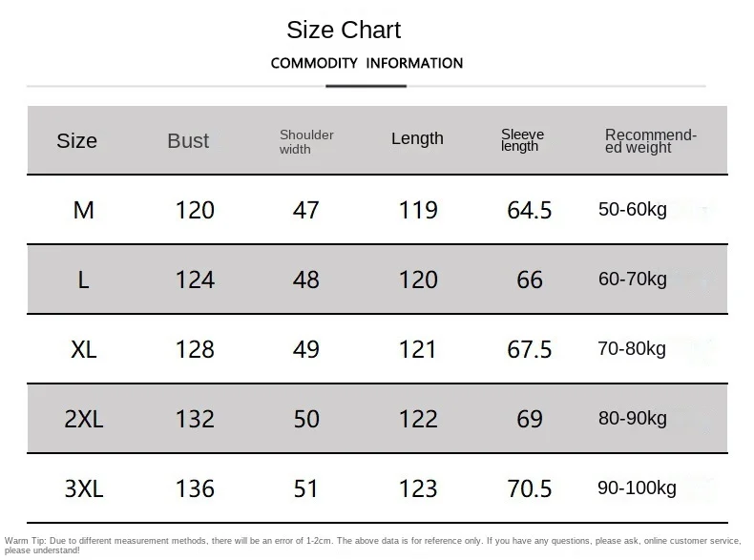754x560 pixels.
Task: Click shoulder width value 48
Action: pos(305,280)
